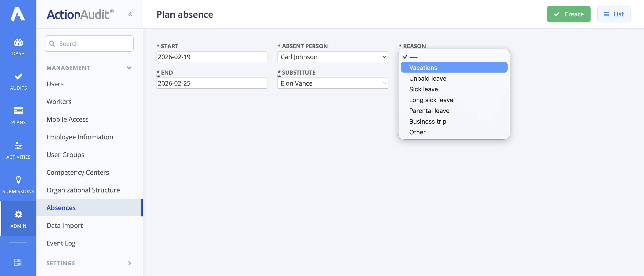Open Plans section icon
Image resolution: width=644 pixels, height=276 pixels.
pyautogui.click(x=18, y=111)
